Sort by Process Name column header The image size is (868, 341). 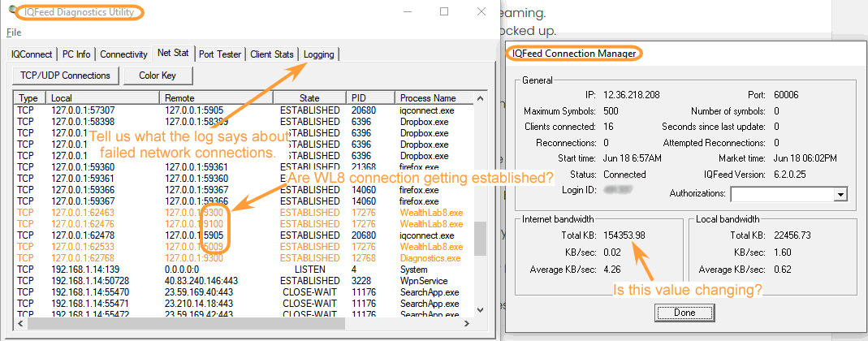pos(434,98)
